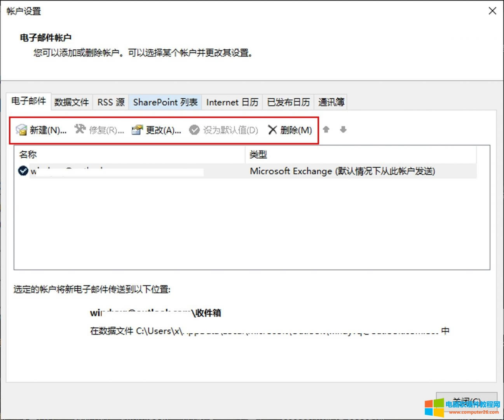Select the 通讯簿 tab
The height and width of the screenshot is (420, 504).
331,102
